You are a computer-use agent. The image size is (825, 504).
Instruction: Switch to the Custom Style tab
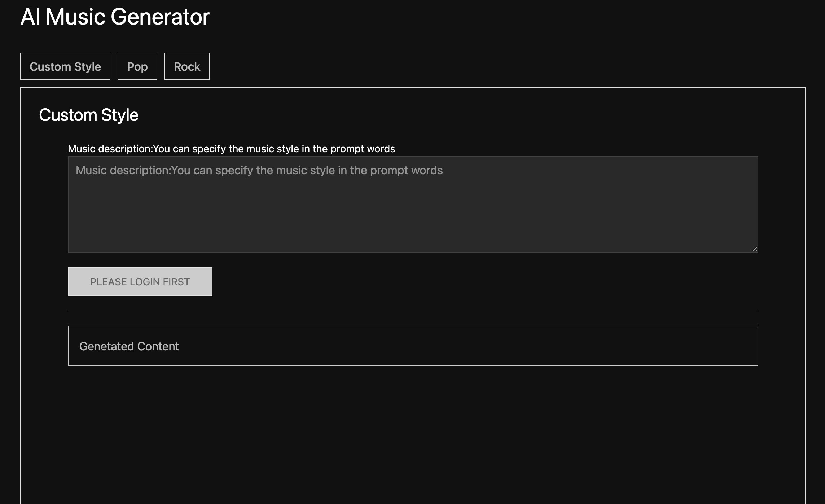[x=65, y=66]
